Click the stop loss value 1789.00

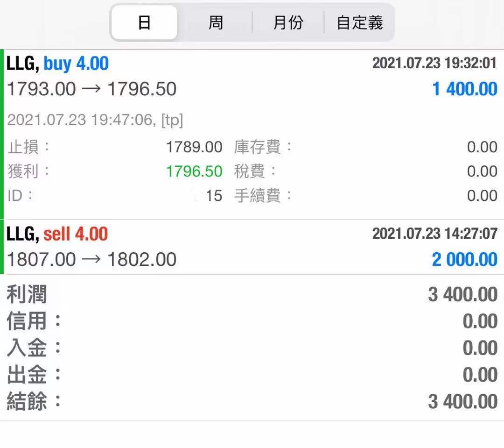(x=194, y=147)
